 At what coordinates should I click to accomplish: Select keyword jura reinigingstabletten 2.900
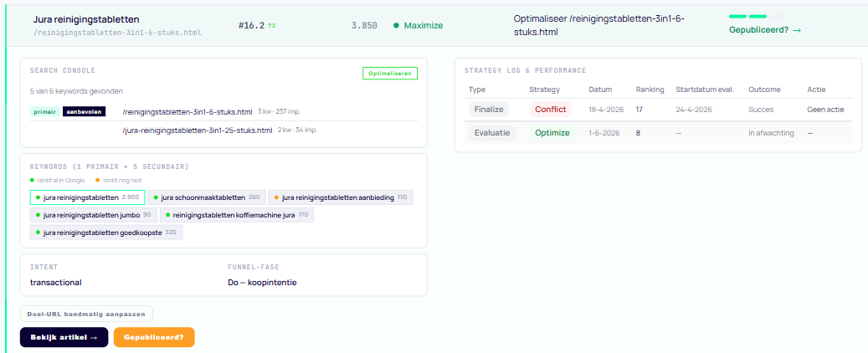pyautogui.click(x=87, y=197)
